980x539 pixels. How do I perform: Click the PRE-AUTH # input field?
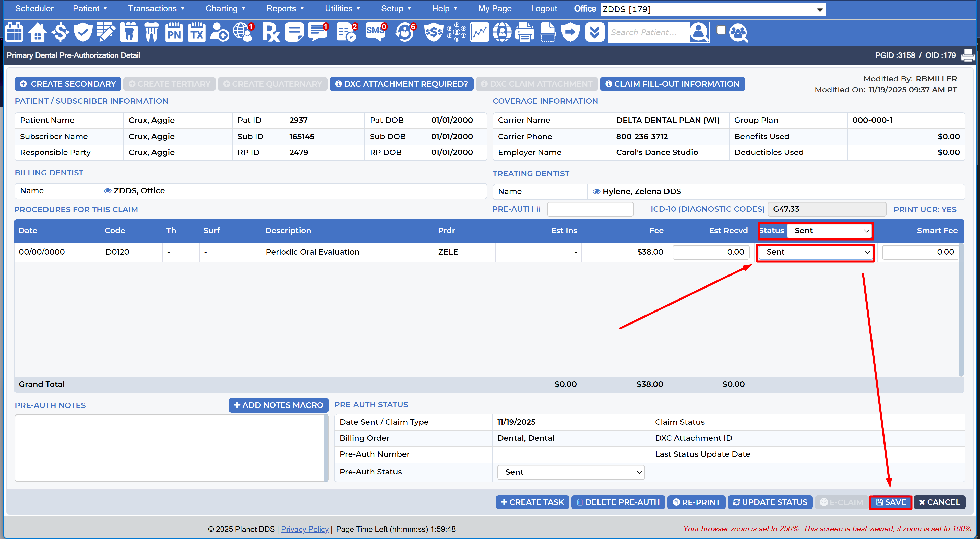click(590, 210)
